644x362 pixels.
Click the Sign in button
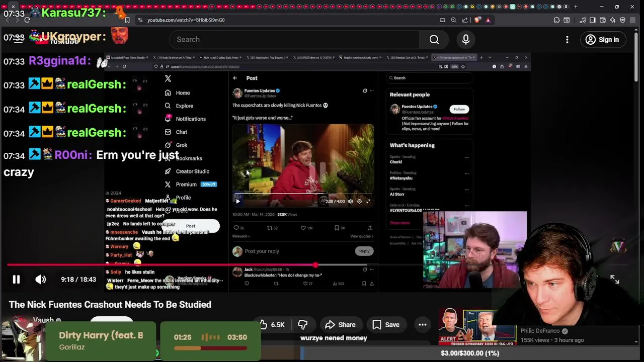point(602,40)
